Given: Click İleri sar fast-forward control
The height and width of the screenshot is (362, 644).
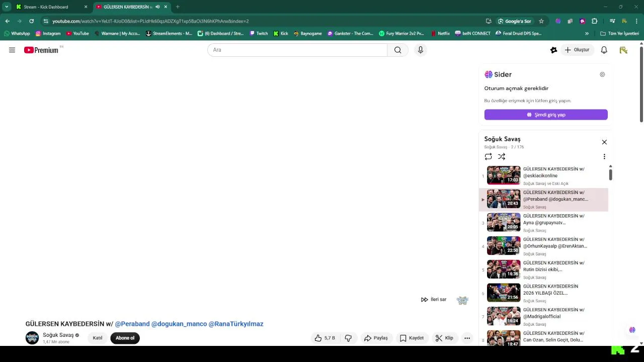Looking at the screenshot, I should click(434, 300).
